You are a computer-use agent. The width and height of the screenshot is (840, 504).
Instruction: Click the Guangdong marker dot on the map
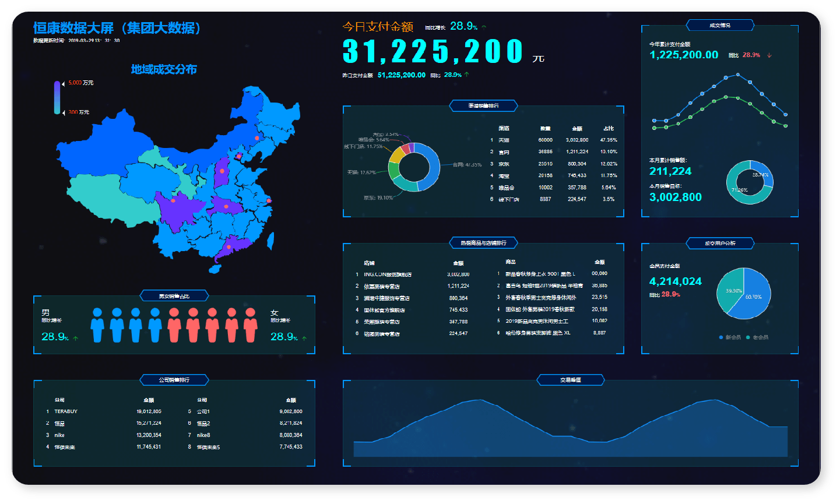coord(229,247)
